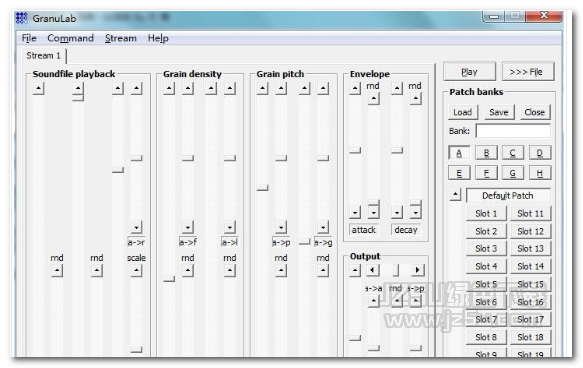This screenshot has height=368, width=583.
Task: Click up arrow of first Soundfile playback slider
Action: pyautogui.click(x=38, y=88)
